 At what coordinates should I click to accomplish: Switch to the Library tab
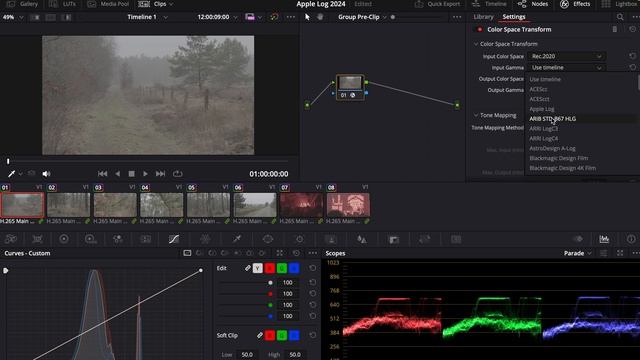coord(483,17)
